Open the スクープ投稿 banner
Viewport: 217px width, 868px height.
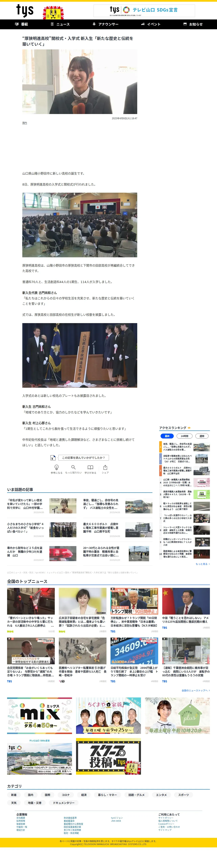tap(108, 757)
